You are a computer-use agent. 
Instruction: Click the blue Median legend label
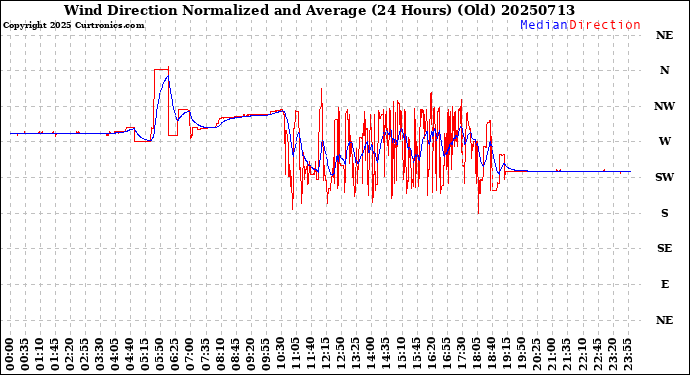tap(544, 25)
